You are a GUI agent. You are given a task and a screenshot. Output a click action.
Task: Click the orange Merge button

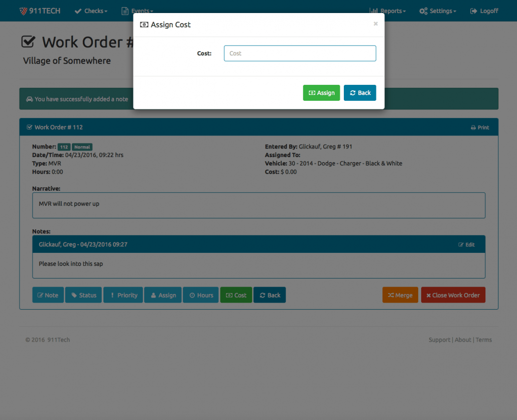400,295
